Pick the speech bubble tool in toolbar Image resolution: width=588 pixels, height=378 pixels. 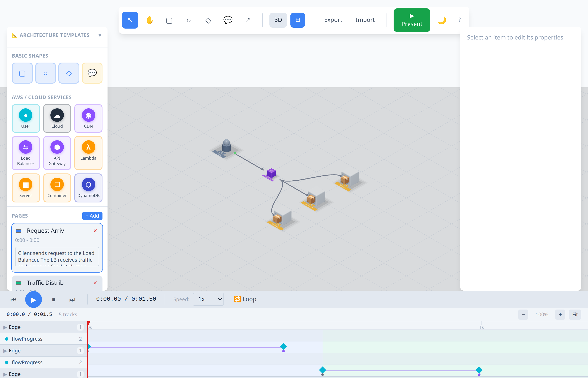(x=228, y=20)
